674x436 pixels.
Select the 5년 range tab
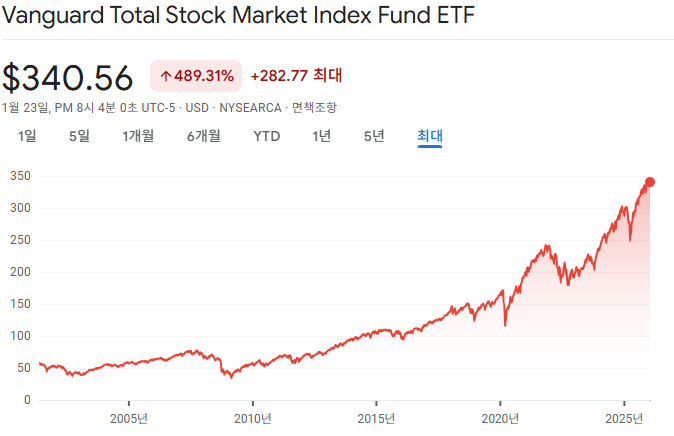tap(373, 136)
